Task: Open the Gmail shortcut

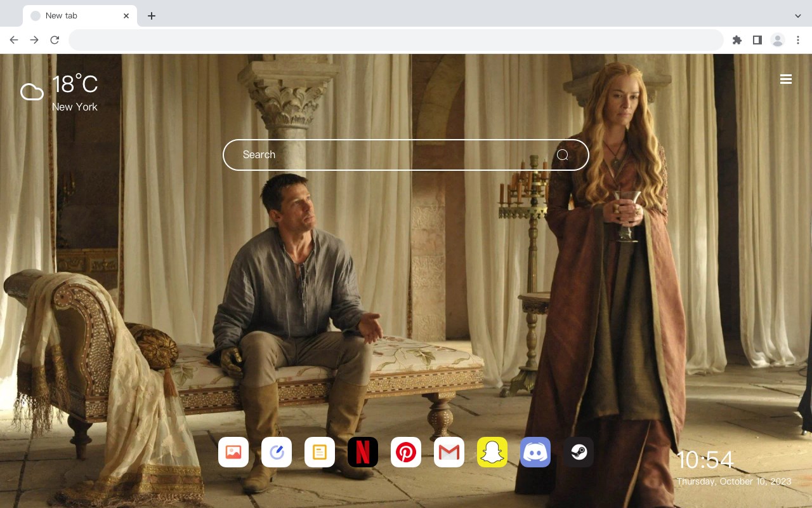Action: [x=449, y=452]
